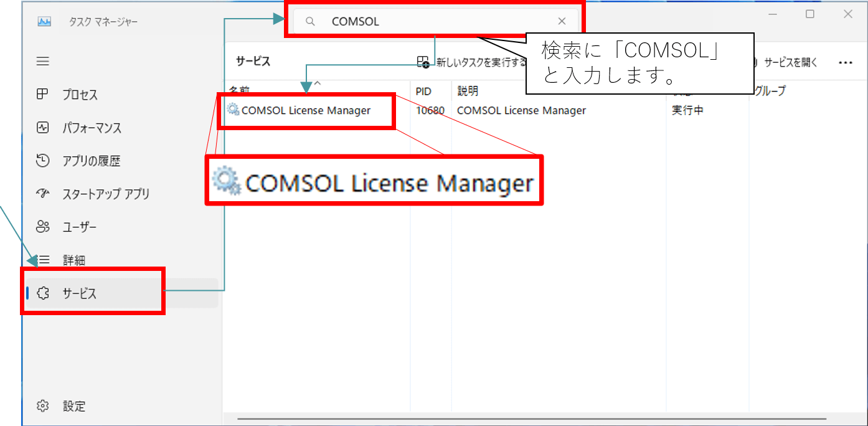Click the サービスを開く button
Screen dimensions: 868x426
786,62
